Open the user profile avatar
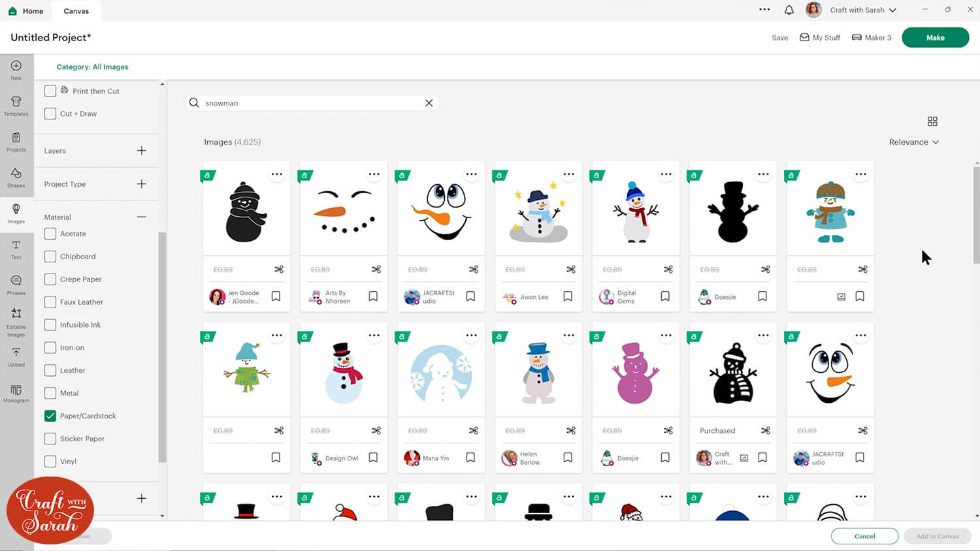This screenshot has height=551, width=980. pyautogui.click(x=813, y=10)
